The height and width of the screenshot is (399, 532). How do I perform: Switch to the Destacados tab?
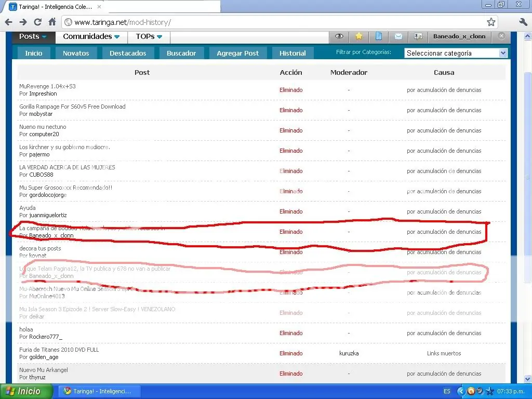click(128, 54)
